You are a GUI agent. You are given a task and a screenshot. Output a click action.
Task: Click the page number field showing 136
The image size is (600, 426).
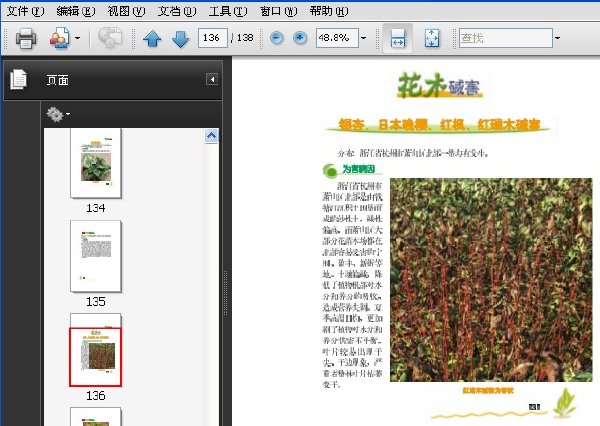pos(213,38)
